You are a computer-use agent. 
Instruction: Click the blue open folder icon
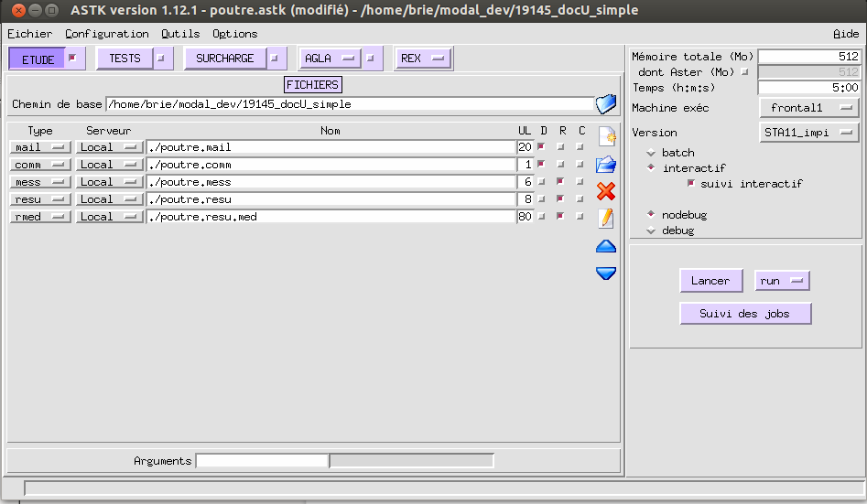coord(606,165)
